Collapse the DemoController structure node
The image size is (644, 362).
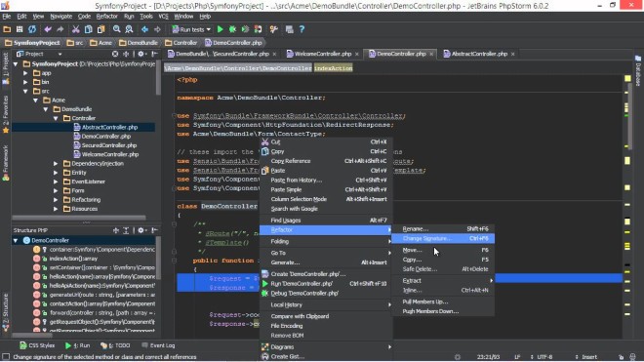tap(16, 240)
